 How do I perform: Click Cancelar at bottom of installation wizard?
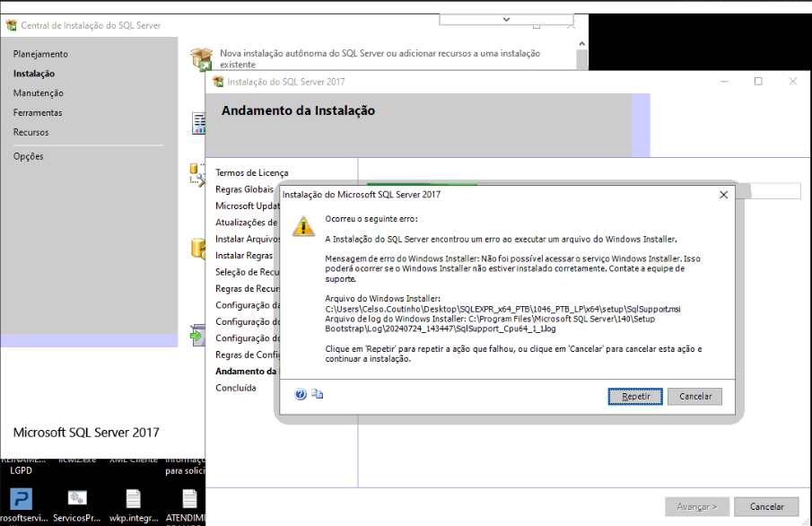[x=766, y=507]
